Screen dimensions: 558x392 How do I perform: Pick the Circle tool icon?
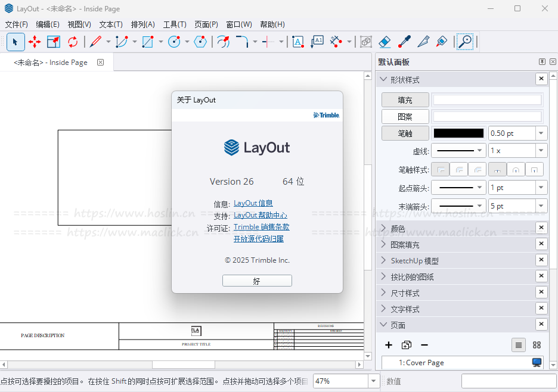pyautogui.click(x=174, y=42)
